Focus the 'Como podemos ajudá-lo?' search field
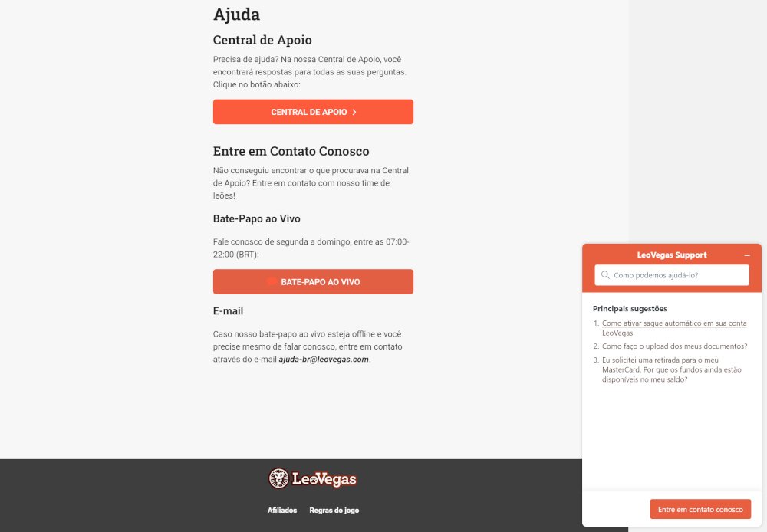 [677, 274]
